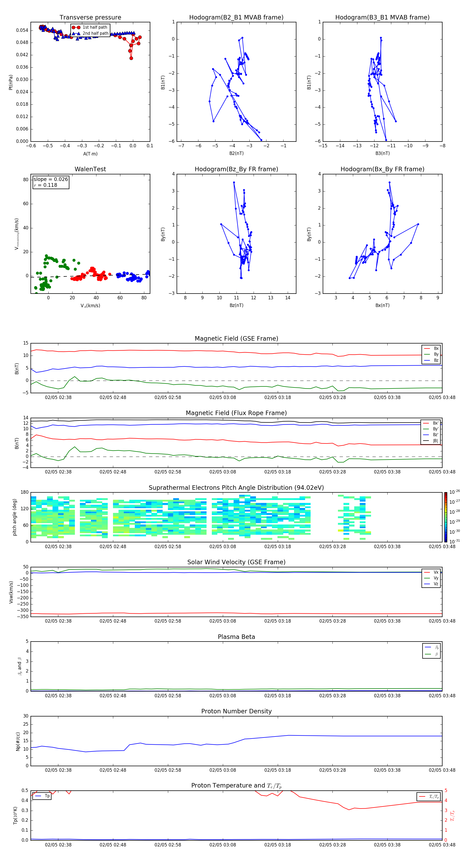
Task: Click the Hodogram(Bz_By FR frame) title
Action: (236, 169)
